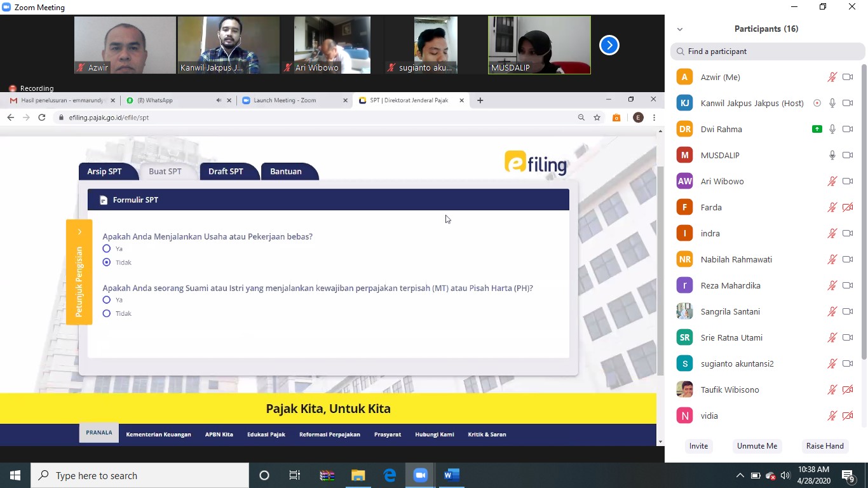Click MUSDALIP's video camera icon
Screen dimensions: 868x488
point(847,155)
